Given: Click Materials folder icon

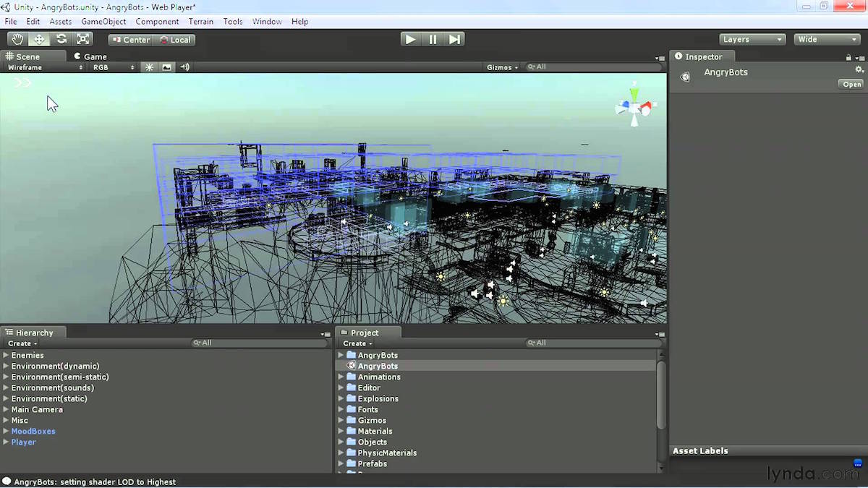Looking at the screenshot, I should 352,431.
